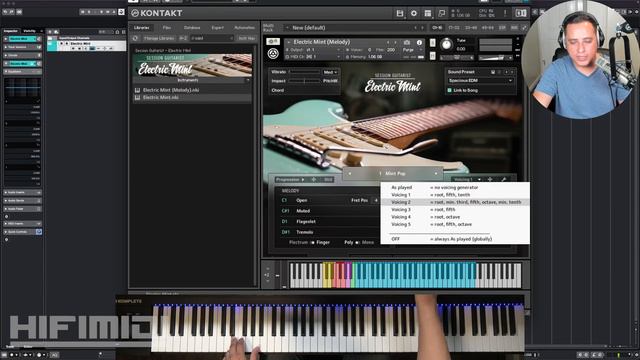Click the Kontakt save/load disk icon
Image resolution: width=640 pixels, height=360 pixels.
point(400,13)
